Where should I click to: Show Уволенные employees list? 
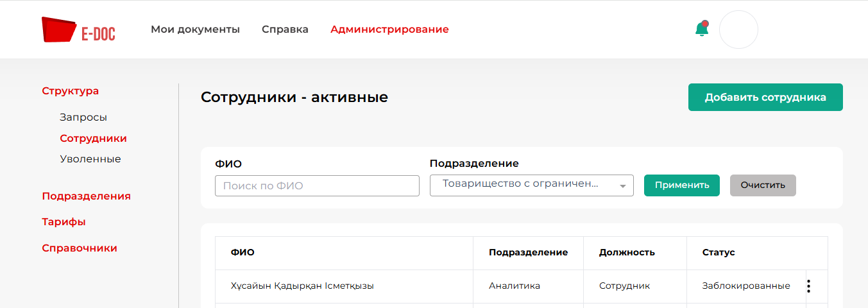click(x=90, y=159)
